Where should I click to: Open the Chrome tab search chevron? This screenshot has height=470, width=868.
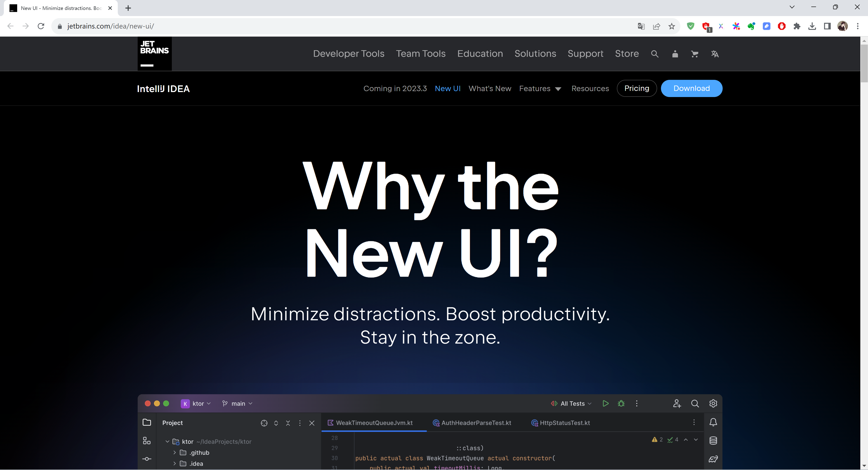(x=792, y=7)
